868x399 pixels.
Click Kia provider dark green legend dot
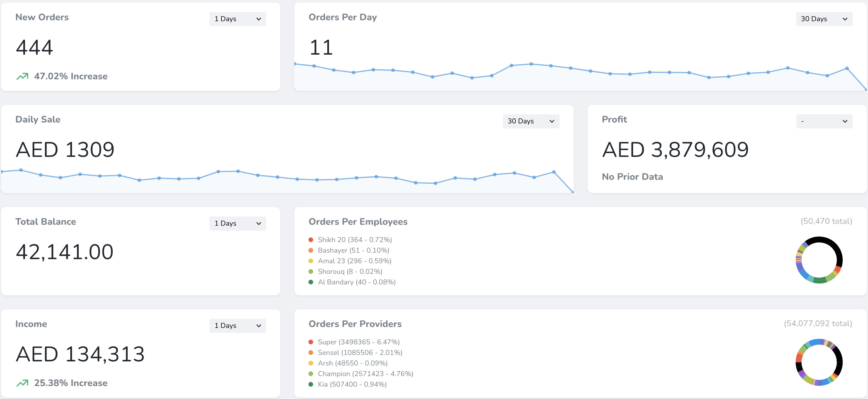pos(311,385)
